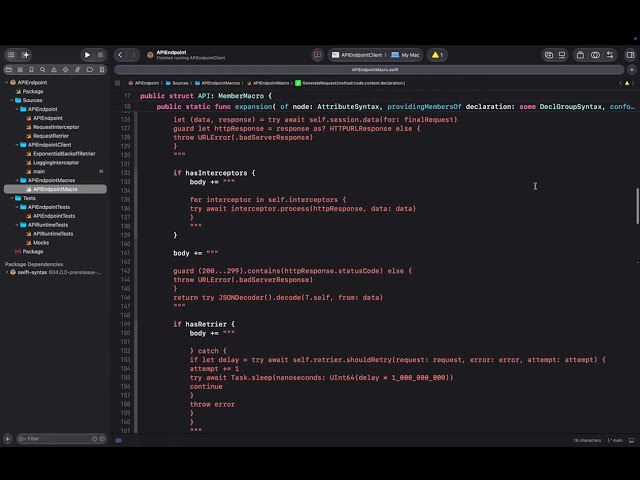Click the toolbar display layout icon

562,55
